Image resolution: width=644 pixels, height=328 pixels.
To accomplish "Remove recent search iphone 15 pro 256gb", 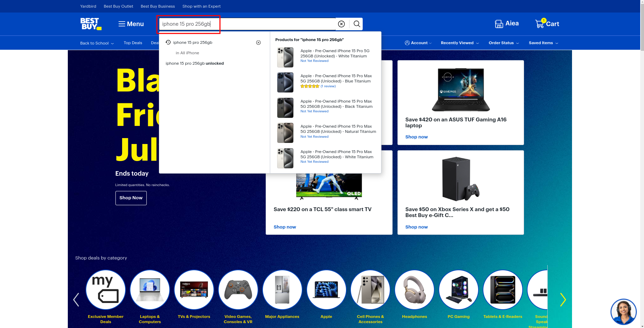I will [258, 42].
